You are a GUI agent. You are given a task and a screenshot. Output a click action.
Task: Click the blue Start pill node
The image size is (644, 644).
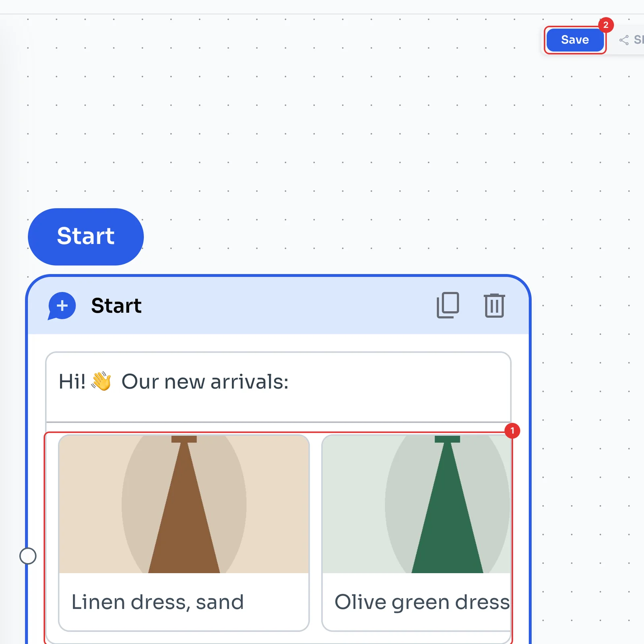(x=86, y=237)
